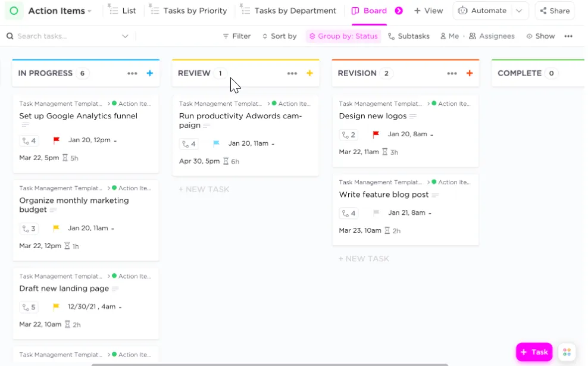Click 2h time estimate on Write feature blog post
Screen dimensions: 588x366
(393, 231)
